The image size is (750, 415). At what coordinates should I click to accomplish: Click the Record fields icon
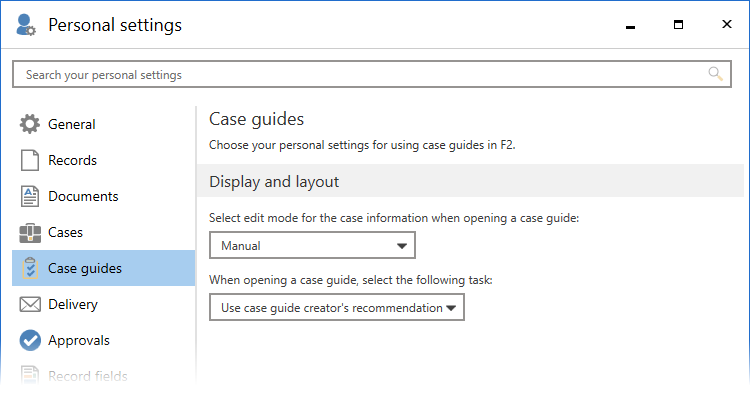30,377
